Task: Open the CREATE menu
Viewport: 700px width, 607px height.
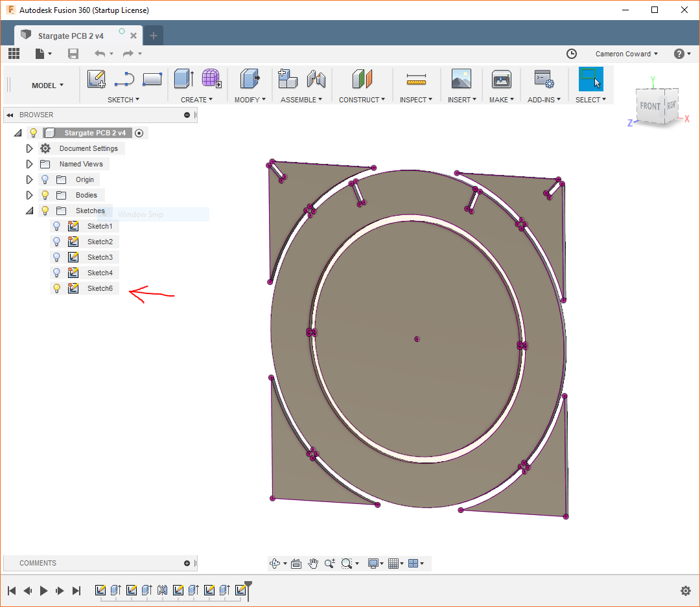Action: coord(196,100)
